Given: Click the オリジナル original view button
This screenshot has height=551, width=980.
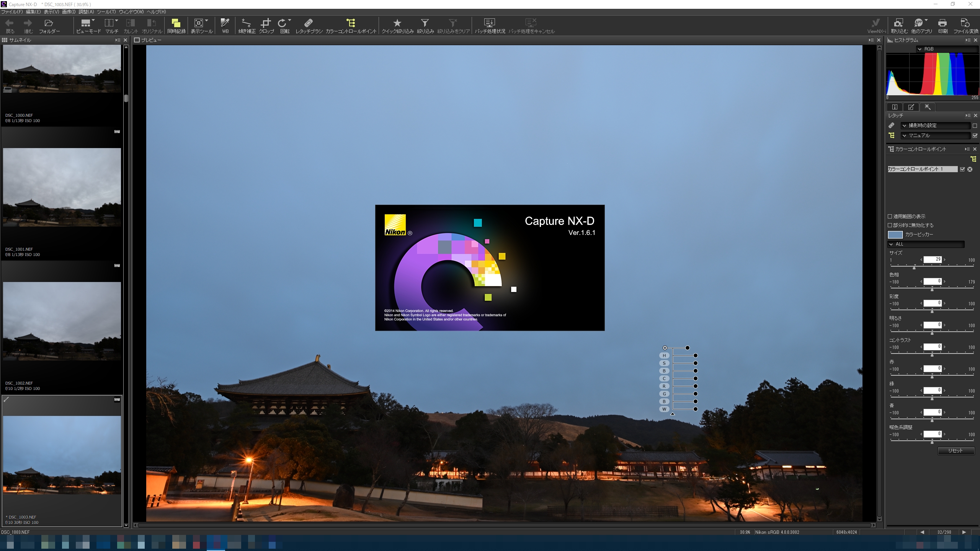Looking at the screenshot, I should click(x=152, y=26).
